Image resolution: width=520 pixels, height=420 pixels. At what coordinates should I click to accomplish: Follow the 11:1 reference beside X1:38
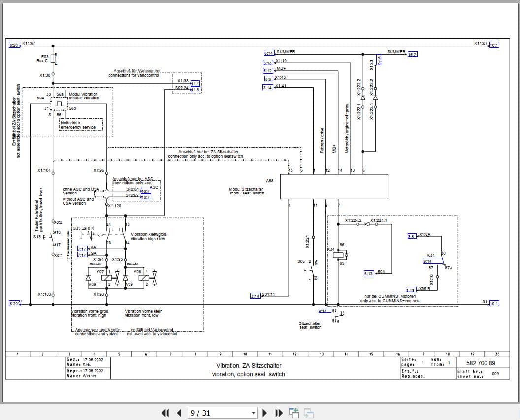pyautogui.click(x=195, y=84)
